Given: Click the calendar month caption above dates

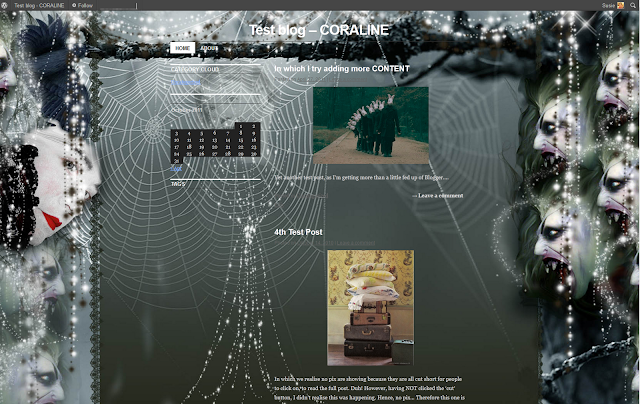Looking at the screenshot, I should [187, 110].
